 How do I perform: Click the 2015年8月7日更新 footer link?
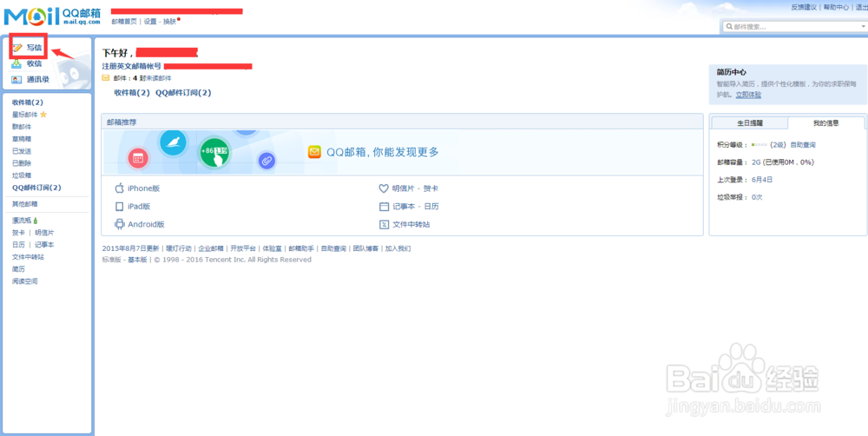(x=131, y=248)
